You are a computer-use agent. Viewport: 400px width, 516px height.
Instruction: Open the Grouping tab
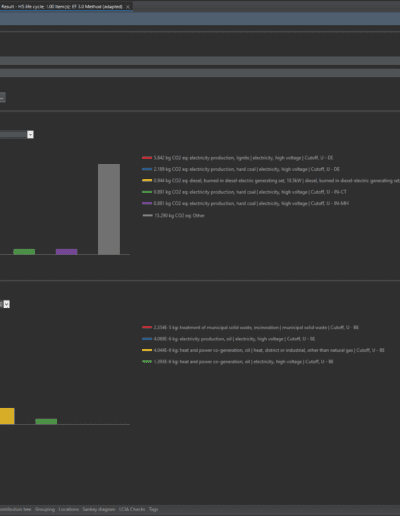(45, 509)
